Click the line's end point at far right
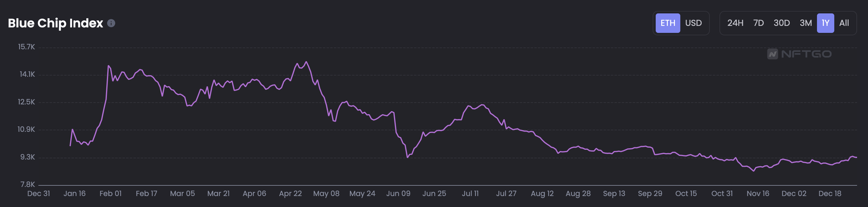The width and height of the screenshot is (868, 207). click(x=856, y=157)
